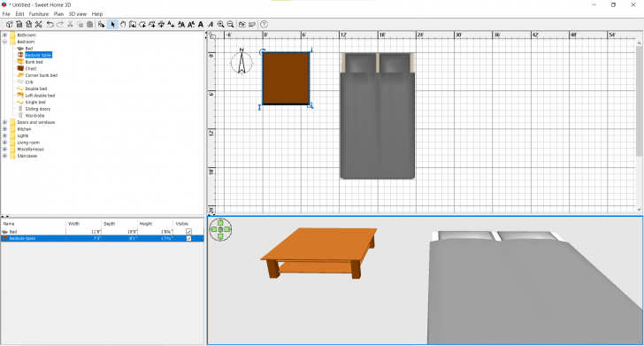Select Sliding doors in the catalog tree

click(x=38, y=109)
